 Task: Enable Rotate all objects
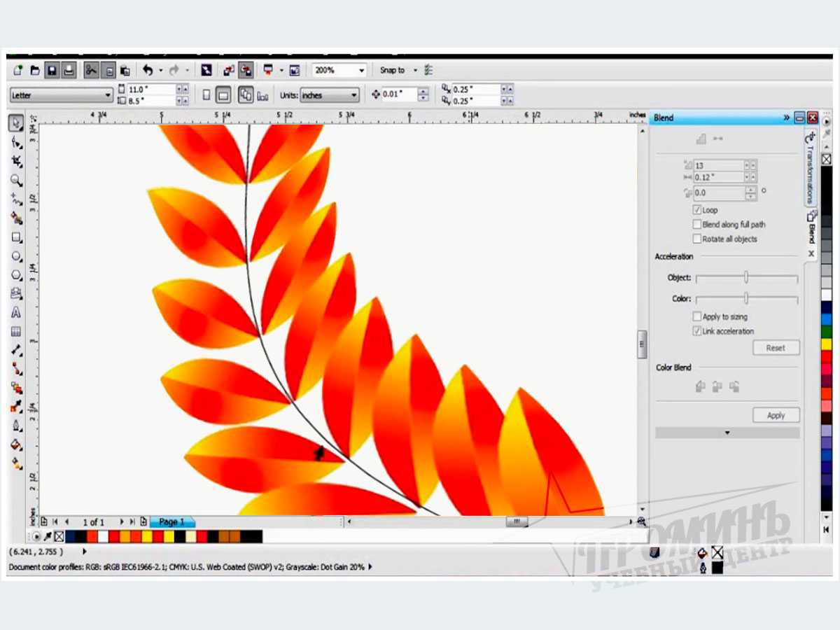(697, 239)
